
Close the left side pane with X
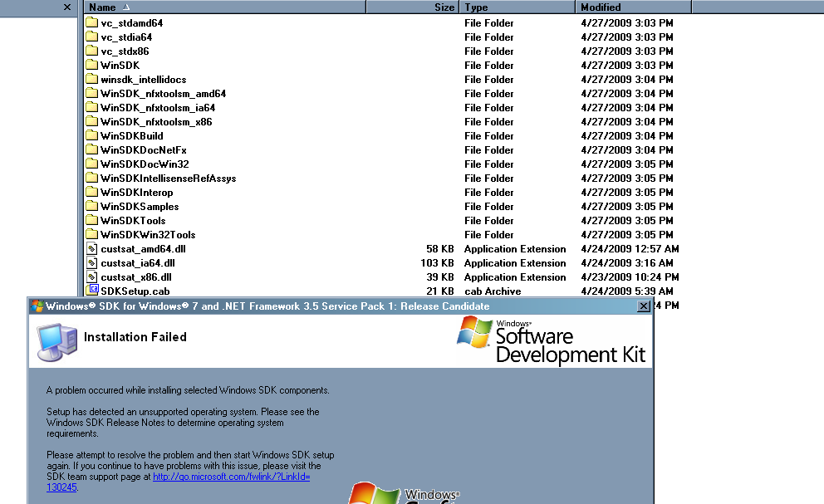coord(66,7)
